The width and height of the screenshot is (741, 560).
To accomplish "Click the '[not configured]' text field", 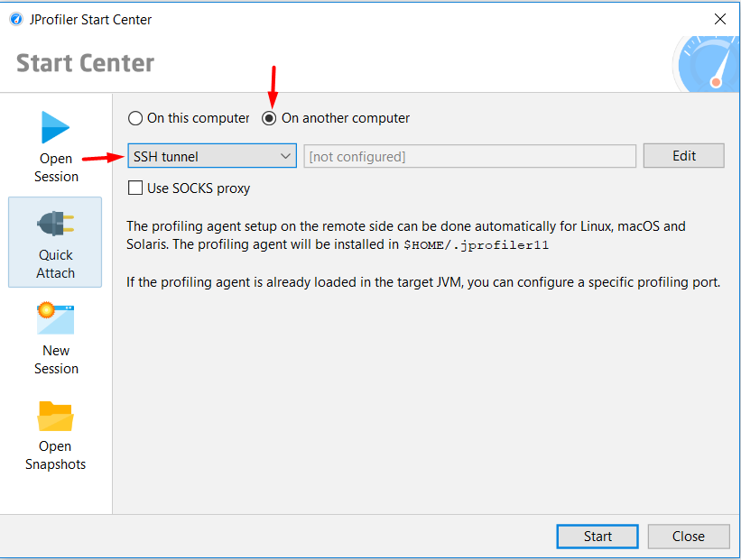I will 469,156.
